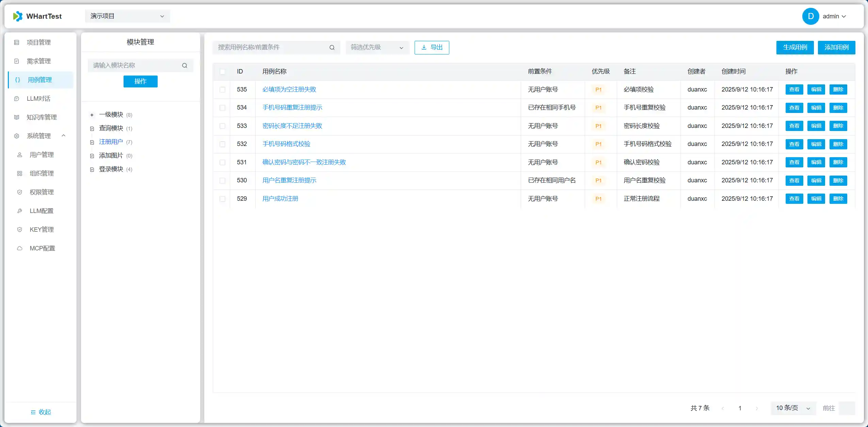Open 需求管理 in the sidebar menu
Screen dimensions: 868x427
[39, 61]
